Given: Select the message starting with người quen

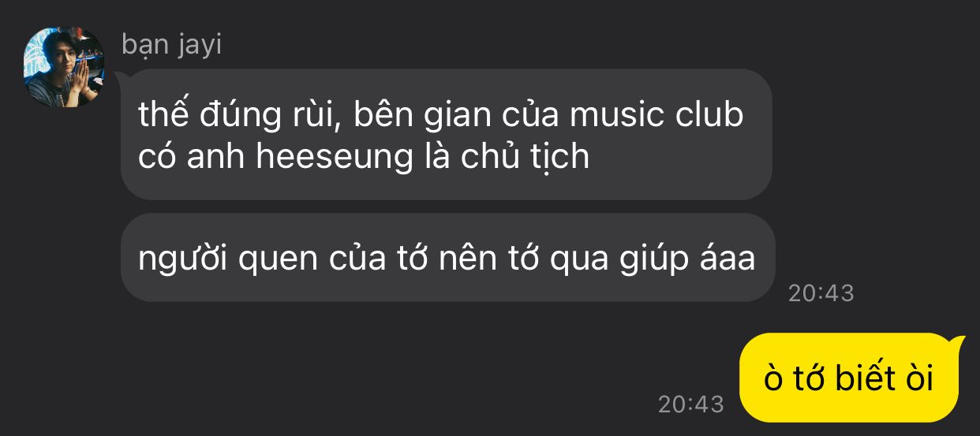Looking at the screenshot, I should [x=447, y=258].
